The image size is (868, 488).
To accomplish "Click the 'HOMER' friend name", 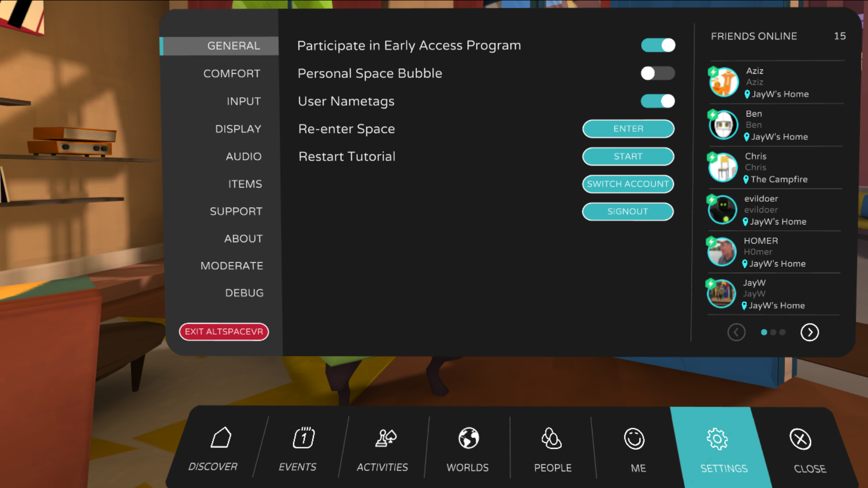I will [x=761, y=241].
